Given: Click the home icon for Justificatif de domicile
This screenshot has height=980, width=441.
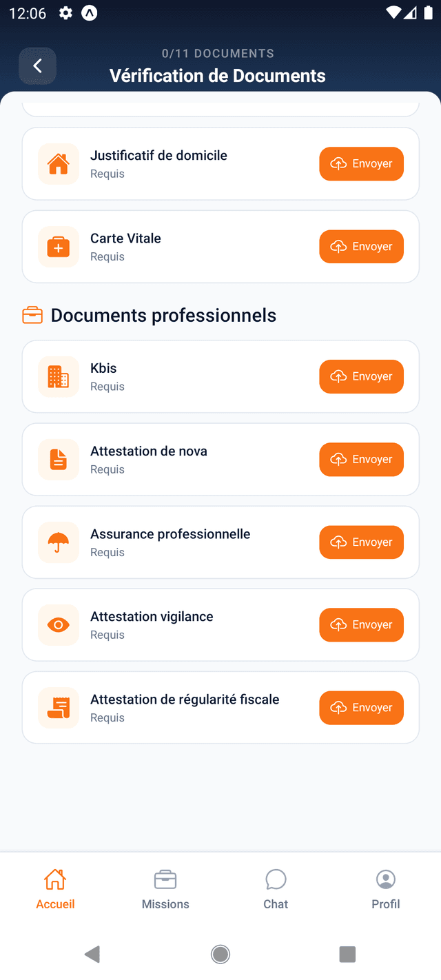Looking at the screenshot, I should tap(58, 163).
